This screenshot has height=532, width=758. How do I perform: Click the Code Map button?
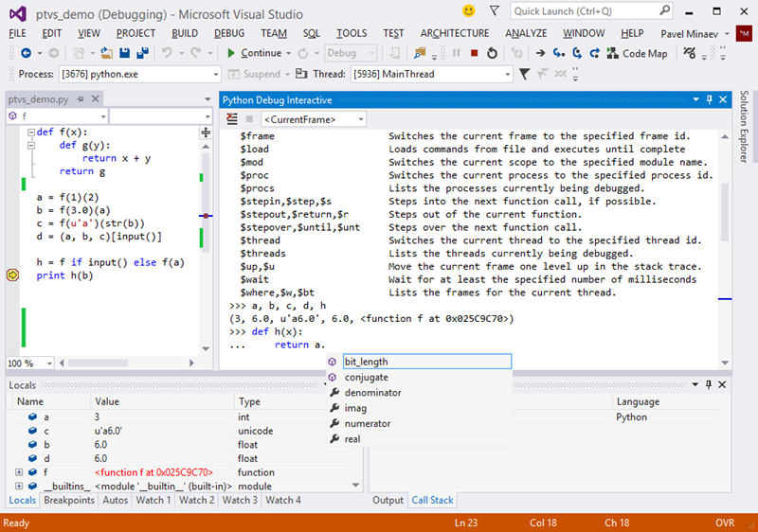(638, 54)
